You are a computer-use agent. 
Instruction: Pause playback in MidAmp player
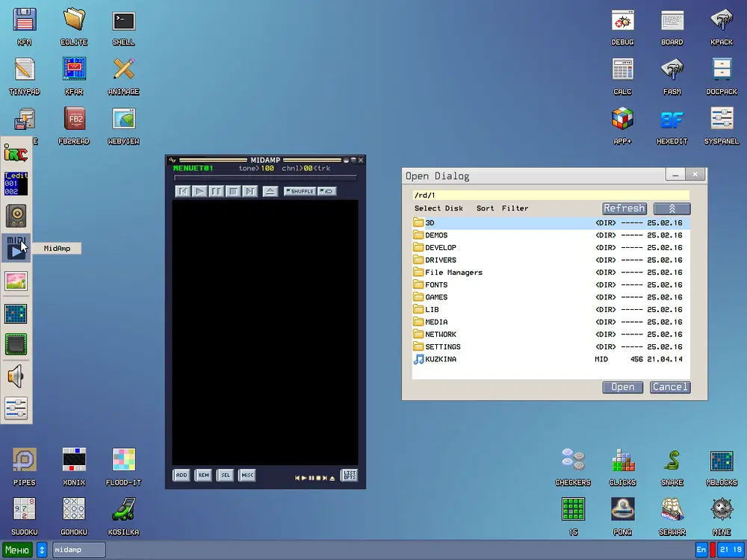click(x=217, y=191)
